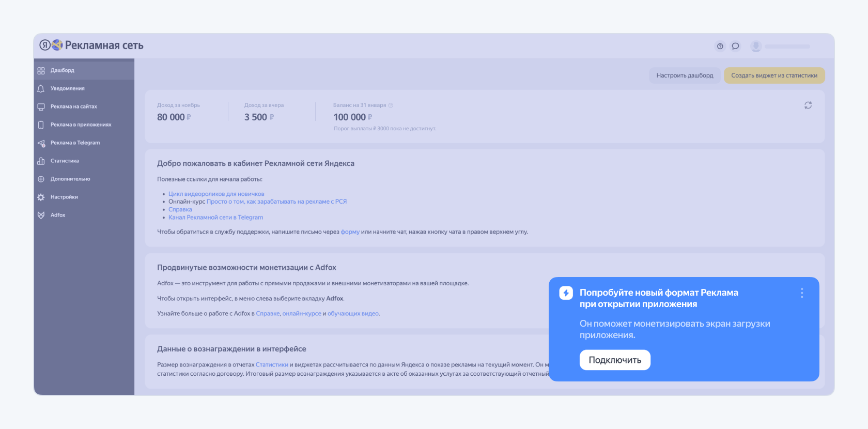Screen dimensions: 868x429
Task: Open онлайн-курсе link in Adfox section
Action: tap(302, 313)
